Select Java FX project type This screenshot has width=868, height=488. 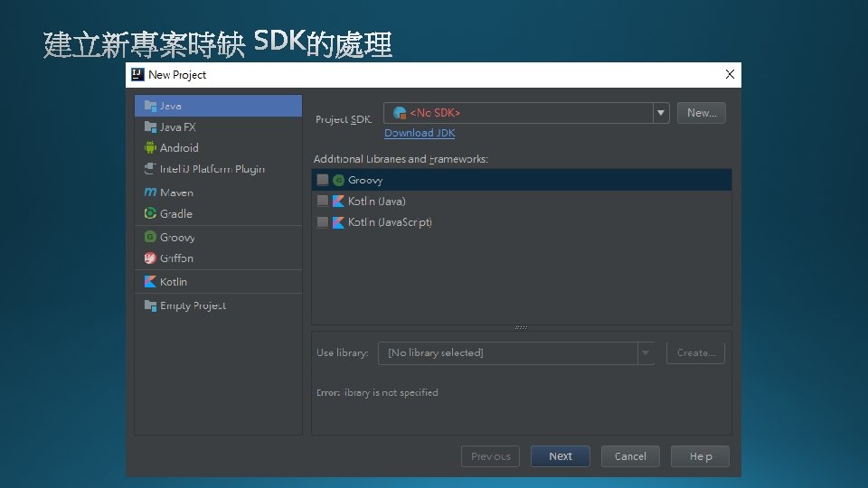pos(218,127)
